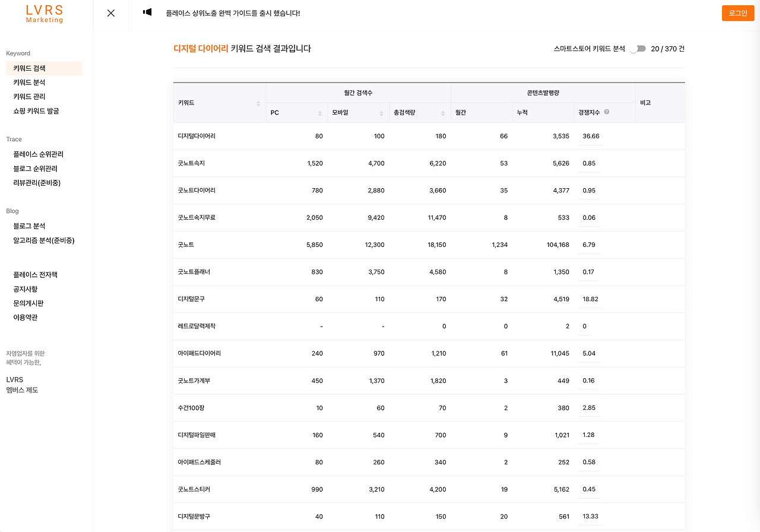This screenshot has height=532, width=760.
Task: Click the megaphone announcement icon
Action: 146,12
